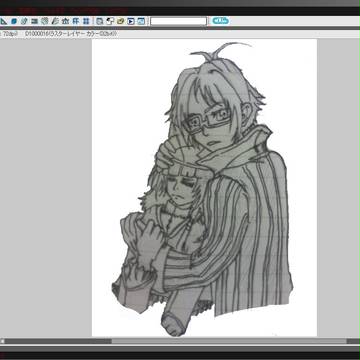The width and height of the screenshot is (360, 360).
Task: Click the black-and-white overlapping squares icon
Action: click(x=110, y=21)
